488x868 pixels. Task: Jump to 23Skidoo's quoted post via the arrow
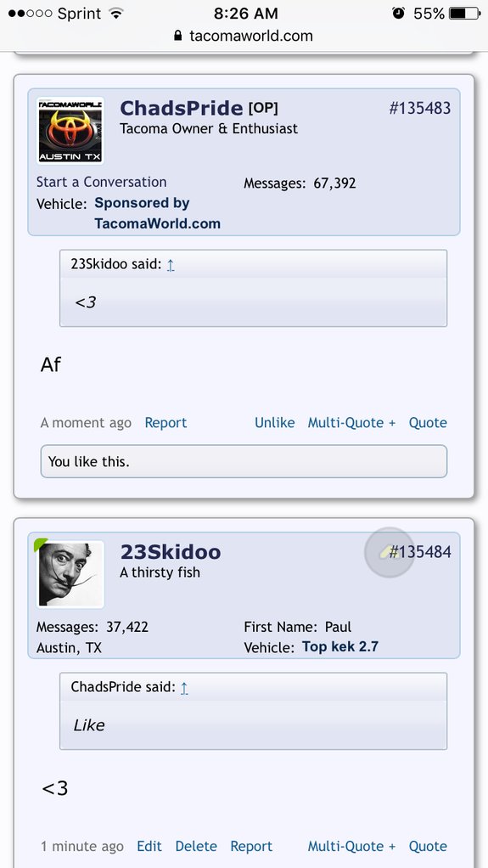(x=171, y=265)
